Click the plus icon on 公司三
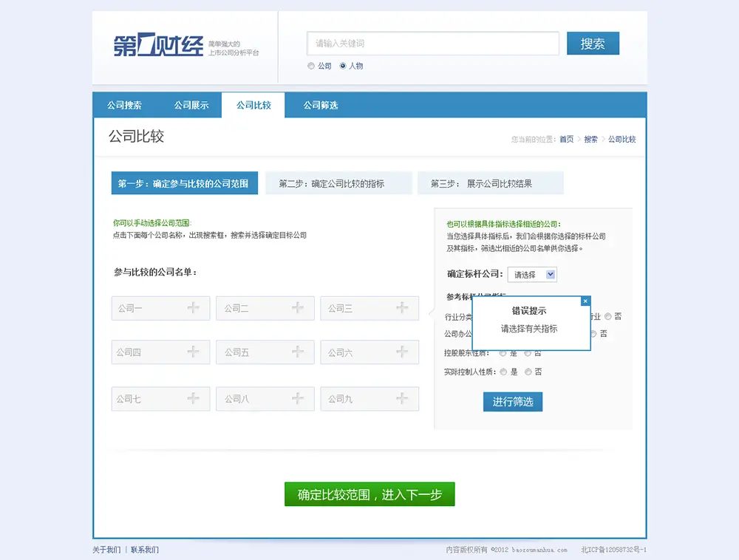This screenshot has width=739, height=560. [402, 308]
